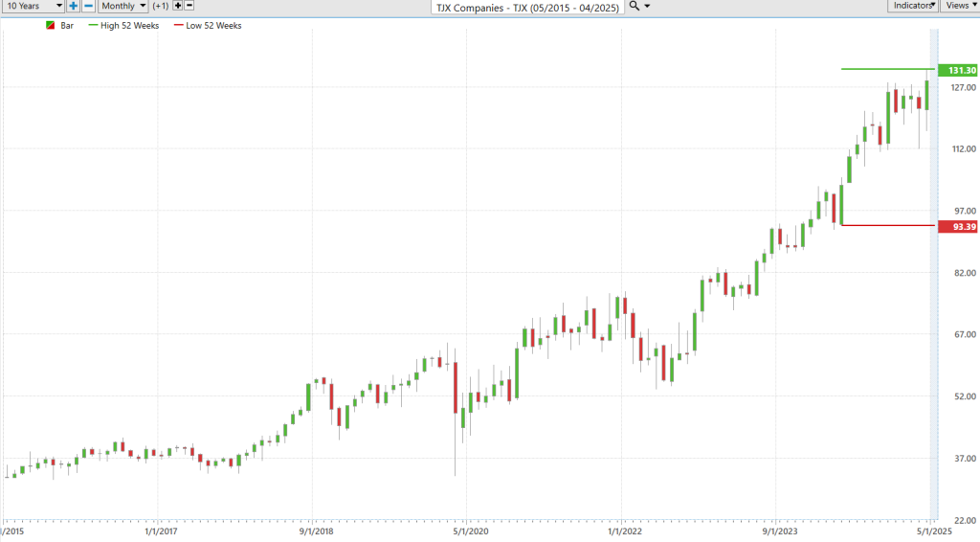Open the Indicators menu
Image resolution: width=980 pixels, height=542 pixels.
click(x=913, y=6)
